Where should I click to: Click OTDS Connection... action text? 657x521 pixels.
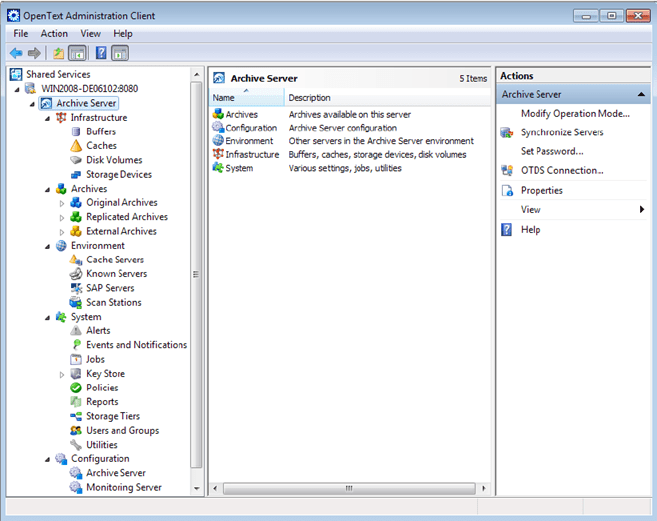click(562, 171)
